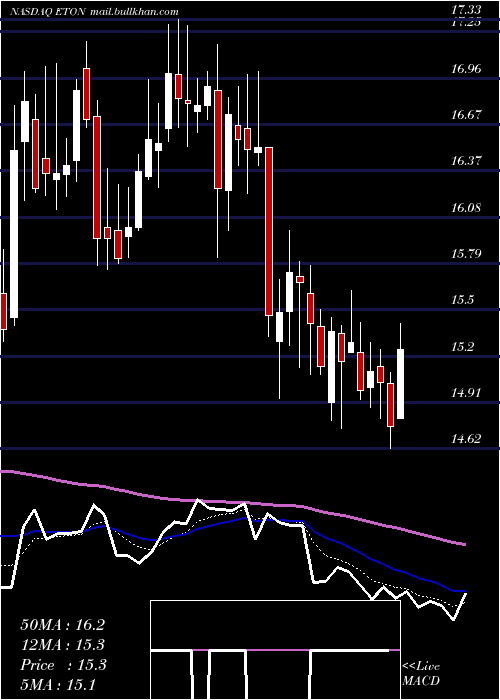Click the last white candlestick on the chart

tap(400, 384)
